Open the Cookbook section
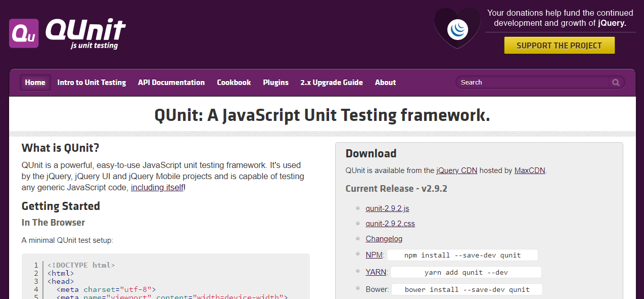 coord(234,82)
